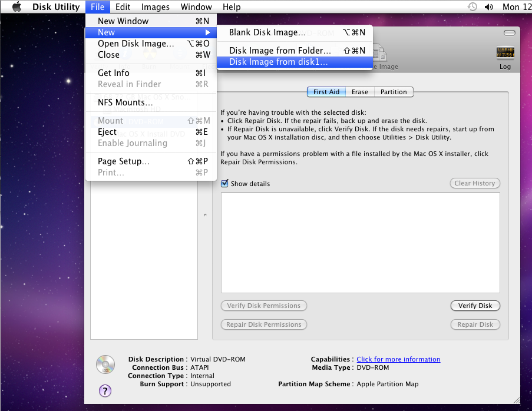Screen dimensions: 532x411
Task: Click Verify Disk Permissions button
Action: (263, 306)
